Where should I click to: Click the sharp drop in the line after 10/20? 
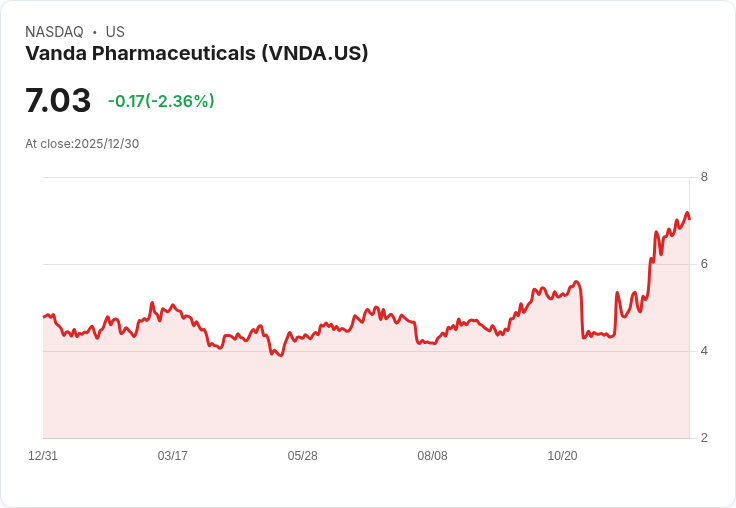pyautogui.click(x=582, y=312)
